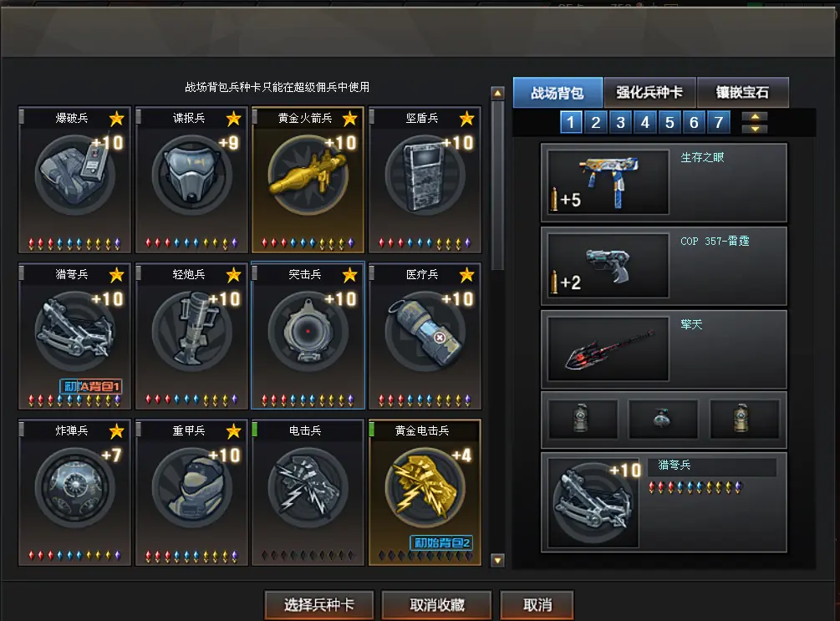840x621 pixels.
Task: Click the card list scroll-down arrow
Action: pos(497,561)
